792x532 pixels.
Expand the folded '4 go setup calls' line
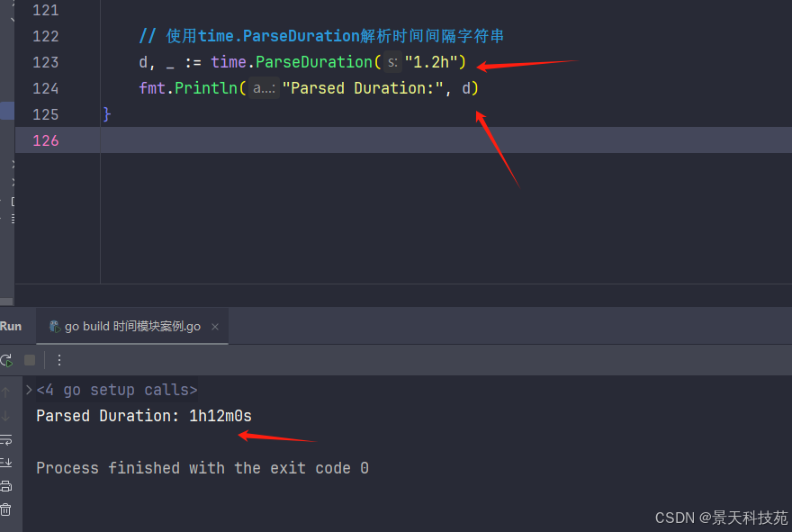(x=29, y=390)
